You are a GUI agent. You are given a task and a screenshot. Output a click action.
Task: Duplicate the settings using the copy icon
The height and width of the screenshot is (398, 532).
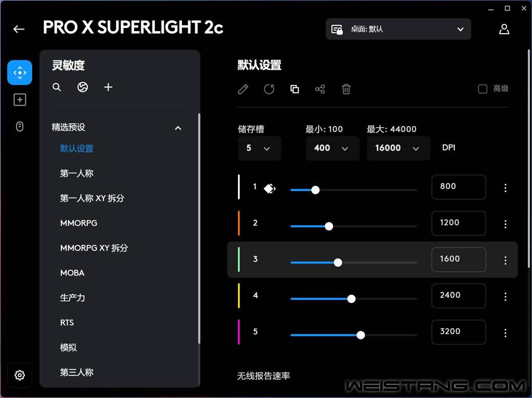pos(295,89)
